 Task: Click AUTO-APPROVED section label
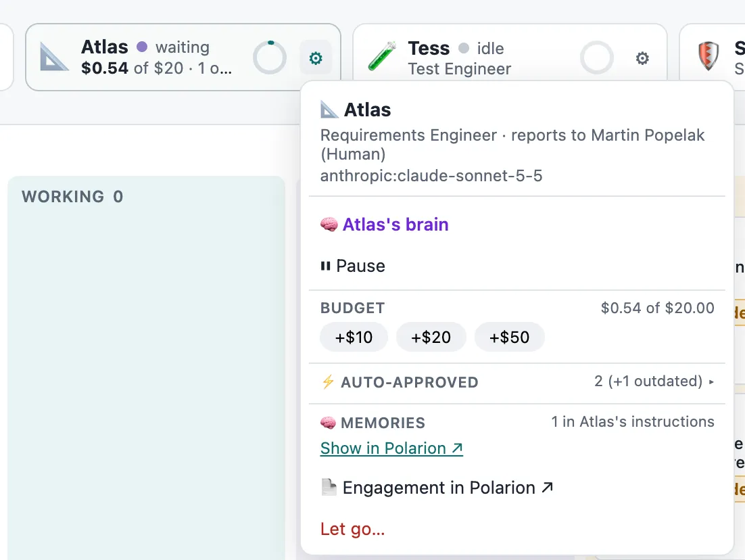click(x=409, y=382)
